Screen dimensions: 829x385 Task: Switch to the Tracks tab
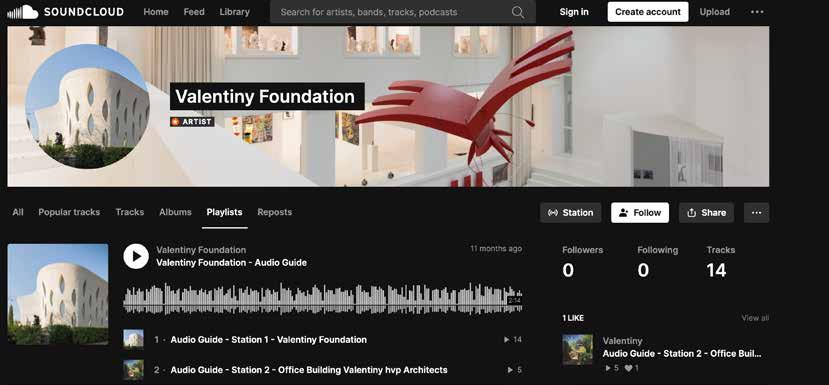click(130, 212)
